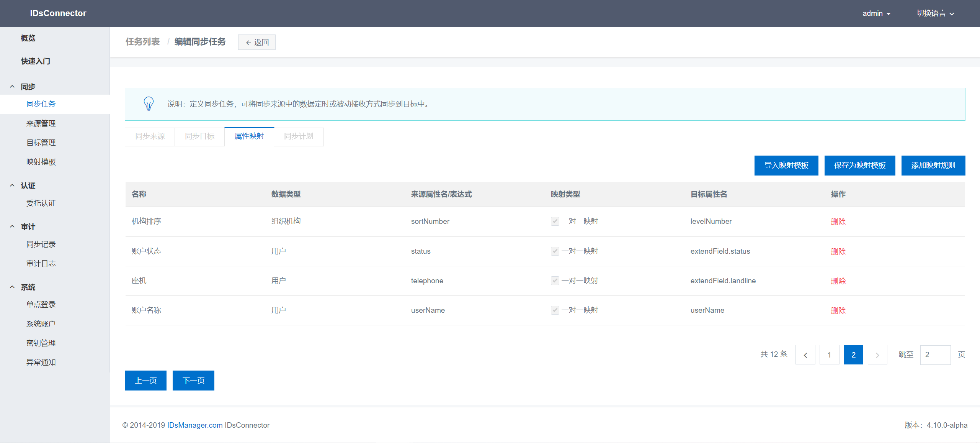Toggle 一对一映射 checkbox for status row

pos(555,251)
